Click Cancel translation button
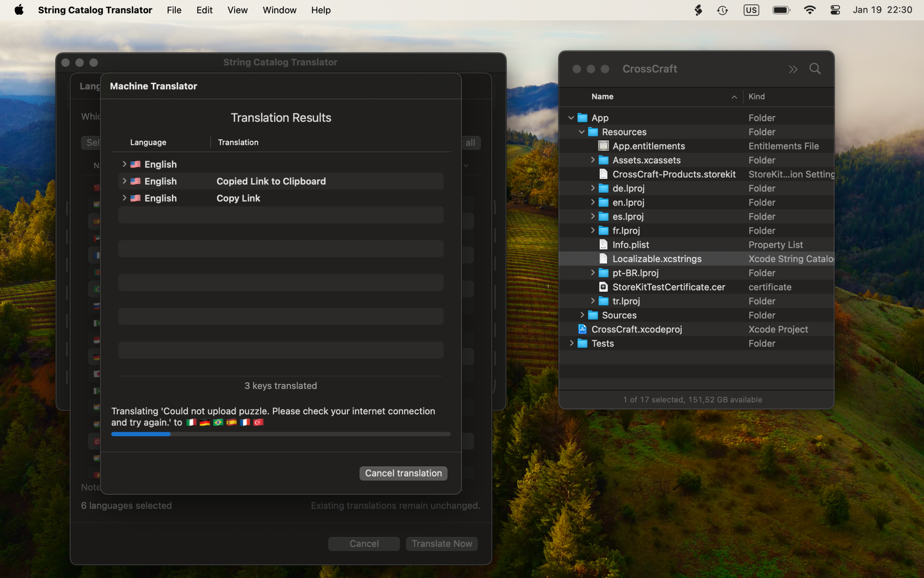Viewport: 924px width, 578px height. click(x=403, y=473)
